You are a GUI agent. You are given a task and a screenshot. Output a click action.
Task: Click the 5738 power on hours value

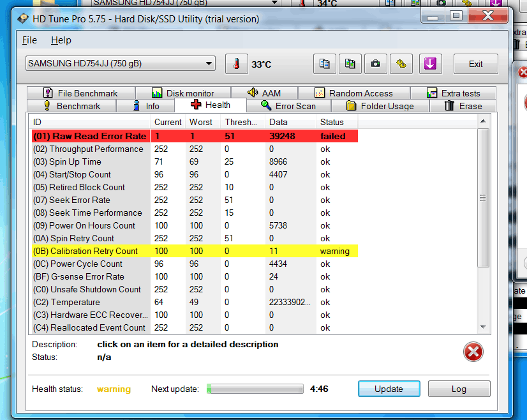(278, 225)
